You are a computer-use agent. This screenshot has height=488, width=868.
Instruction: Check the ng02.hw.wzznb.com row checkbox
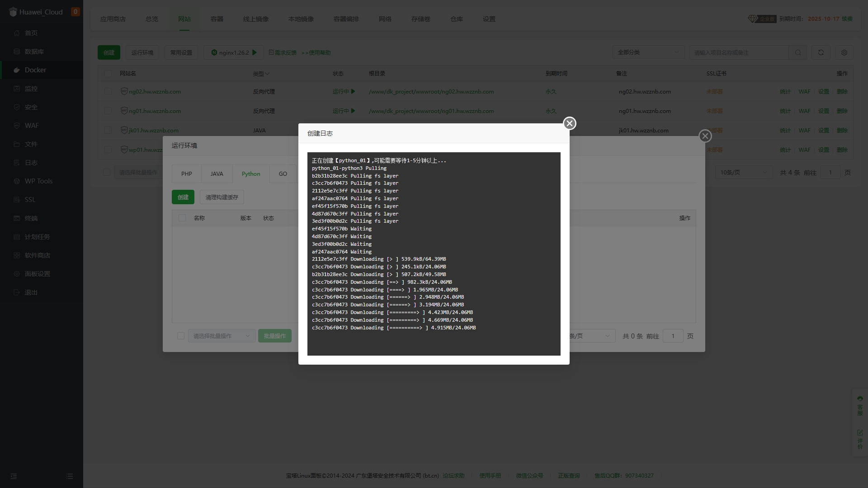tap(108, 91)
